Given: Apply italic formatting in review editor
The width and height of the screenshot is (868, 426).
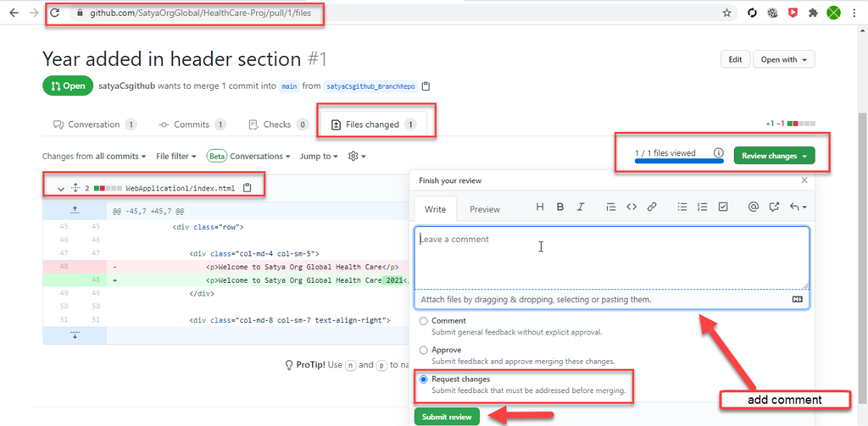Looking at the screenshot, I should click(x=580, y=207).
